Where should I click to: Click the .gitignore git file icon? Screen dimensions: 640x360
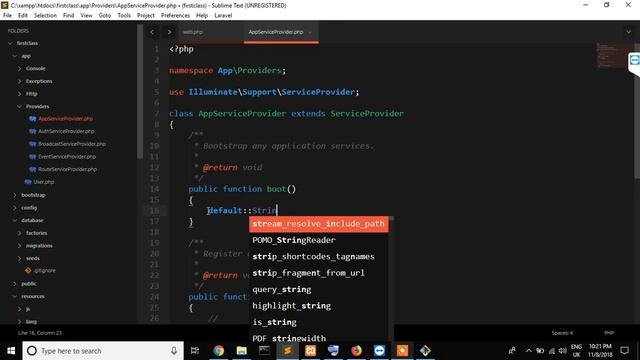coord(28,271)
